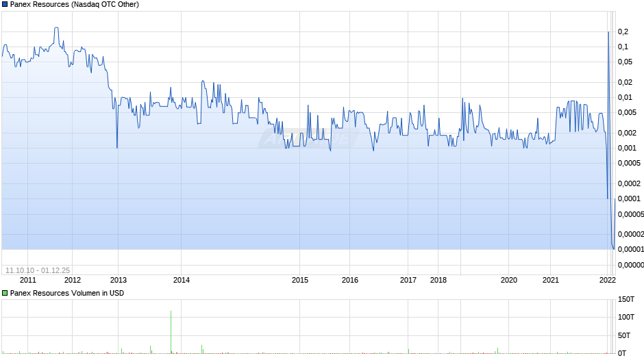Click the blue Panex Resources legend square

tap(5, 5)
